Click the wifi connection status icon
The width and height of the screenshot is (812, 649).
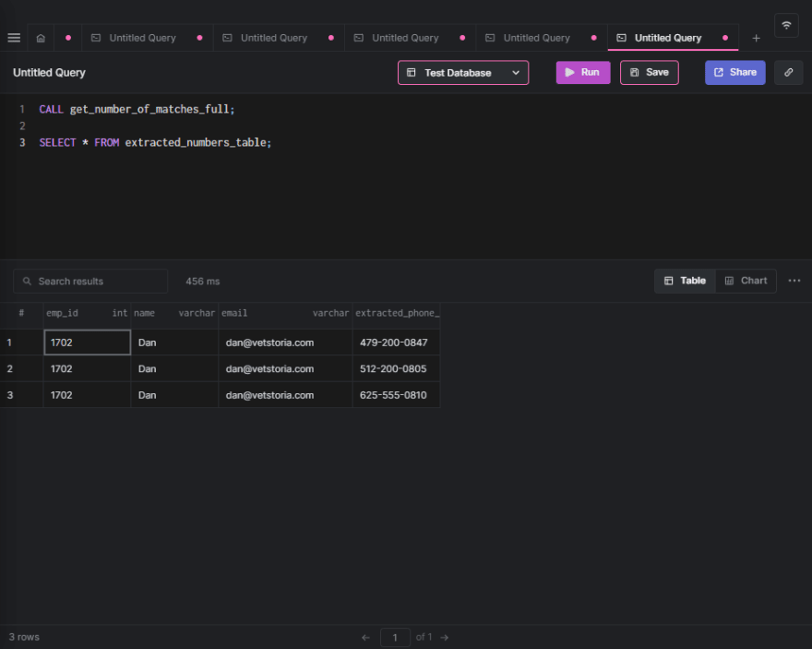click(x=786, y=25)
